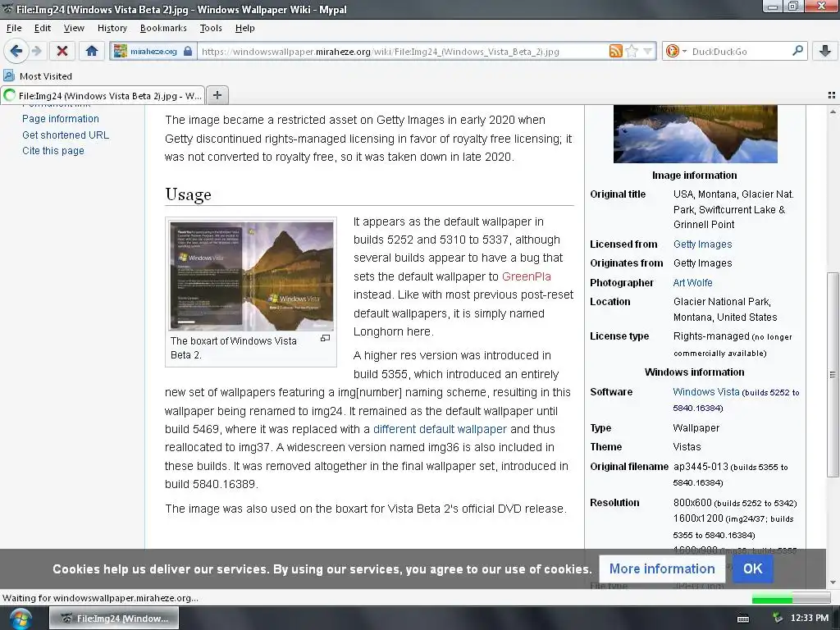Open the Windows Vista software link
The image size is (840, 630).
(706, 391)
